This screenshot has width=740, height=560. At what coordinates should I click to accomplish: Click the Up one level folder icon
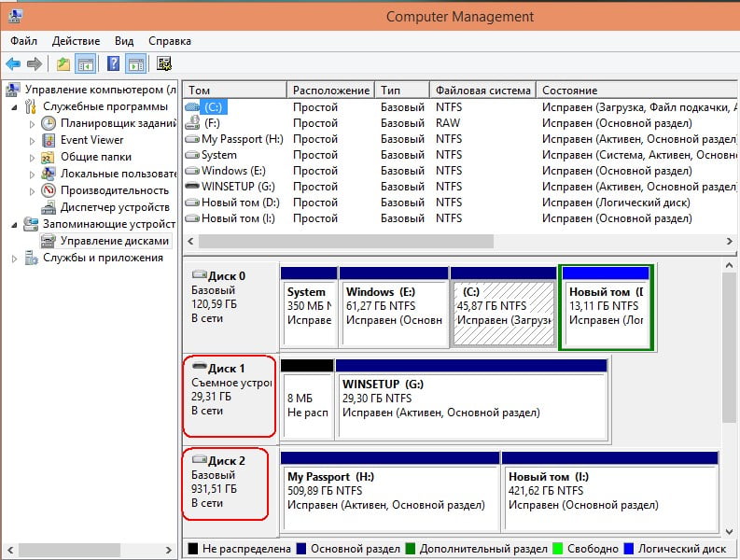(x=63, y=64)
